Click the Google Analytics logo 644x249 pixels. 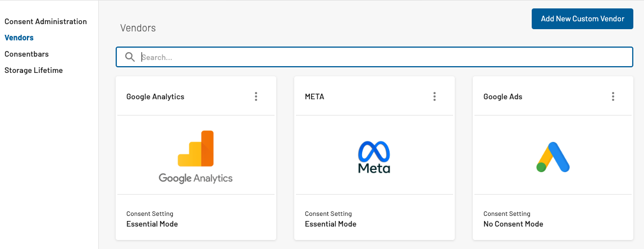(x=196, y=156)
